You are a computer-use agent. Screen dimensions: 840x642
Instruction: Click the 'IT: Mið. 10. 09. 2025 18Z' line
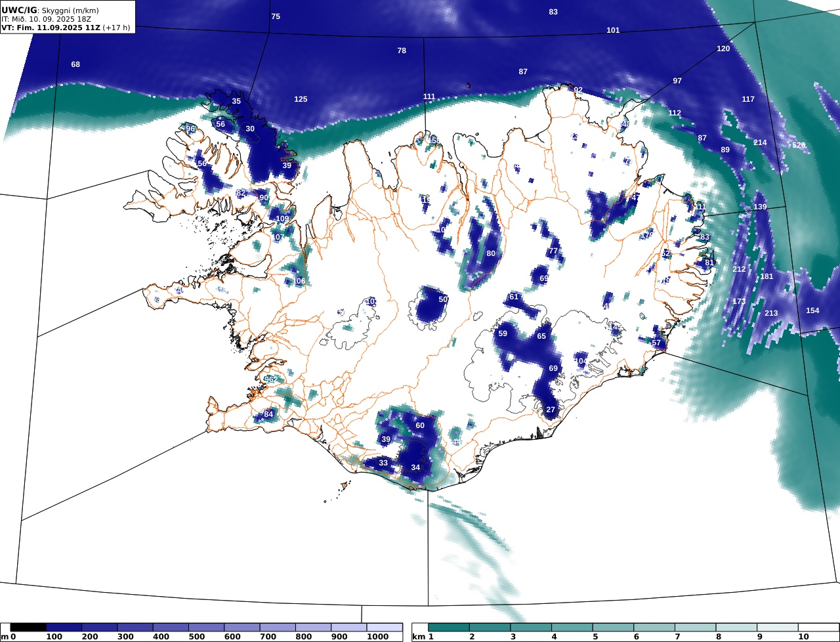tap(46, 19)
